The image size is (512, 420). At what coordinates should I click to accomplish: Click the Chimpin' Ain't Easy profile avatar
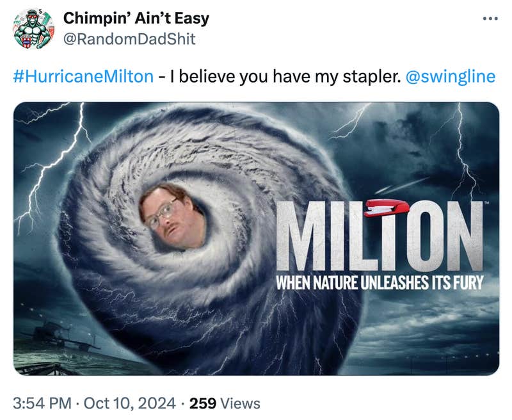pos(31,27)
